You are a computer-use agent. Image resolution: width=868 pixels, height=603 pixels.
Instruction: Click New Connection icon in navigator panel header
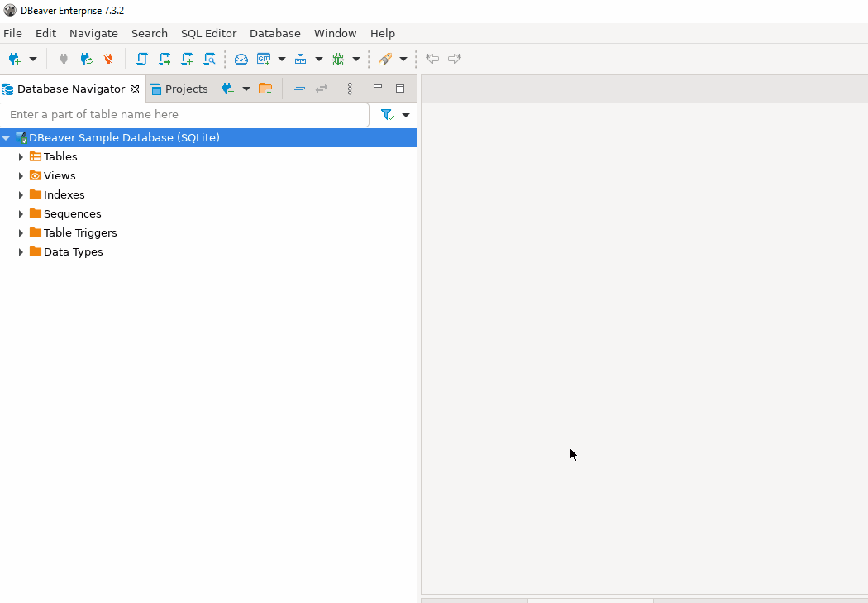pyautogui.click(x=227, y=89)
